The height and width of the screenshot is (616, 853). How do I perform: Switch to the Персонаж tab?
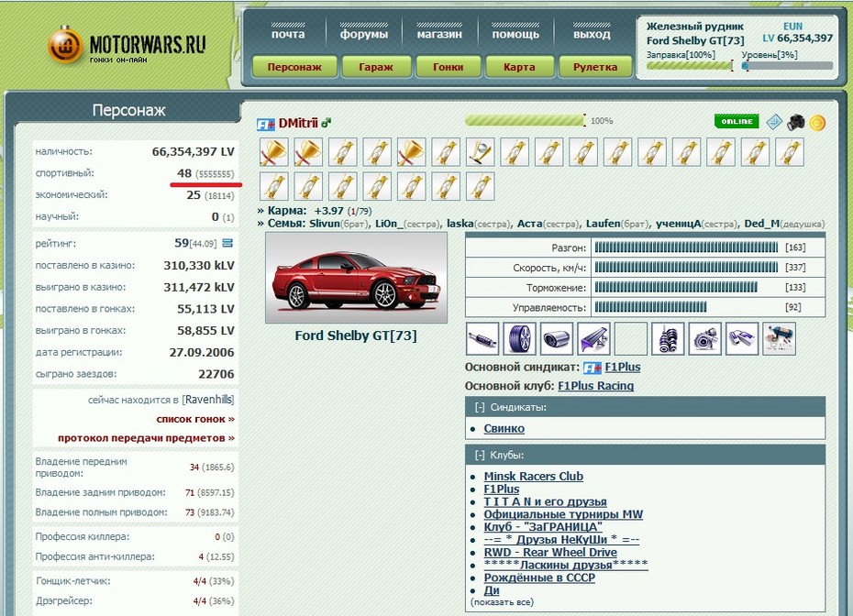(294, 67)
